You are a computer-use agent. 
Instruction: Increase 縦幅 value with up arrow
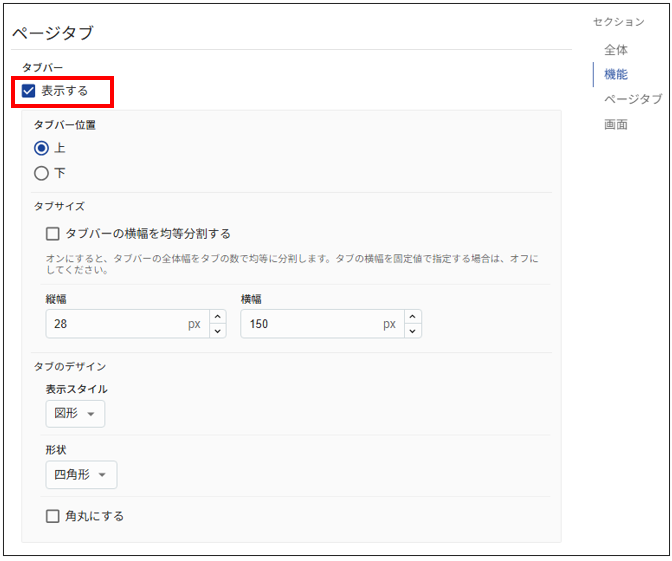[217, 317]
